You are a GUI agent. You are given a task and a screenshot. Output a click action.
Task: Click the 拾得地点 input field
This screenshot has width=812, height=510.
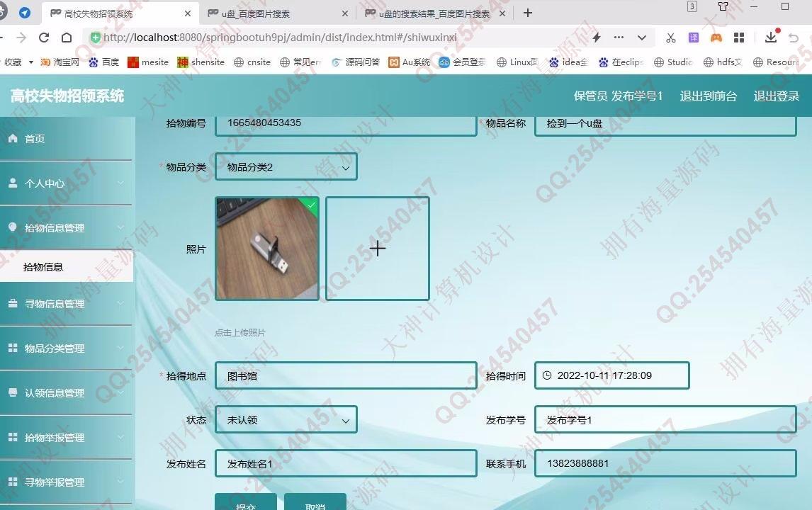click(x=346, y=376)
